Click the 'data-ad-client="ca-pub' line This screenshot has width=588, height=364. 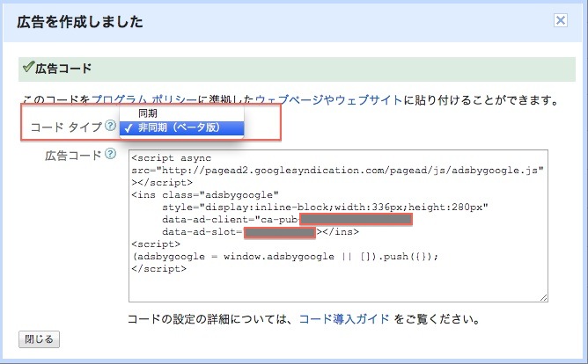(x=231, y=220)
